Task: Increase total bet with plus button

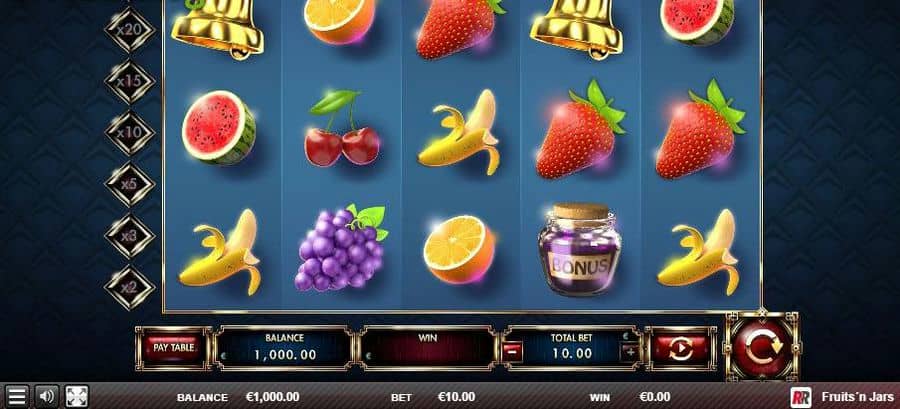Action: pos(630,352)
